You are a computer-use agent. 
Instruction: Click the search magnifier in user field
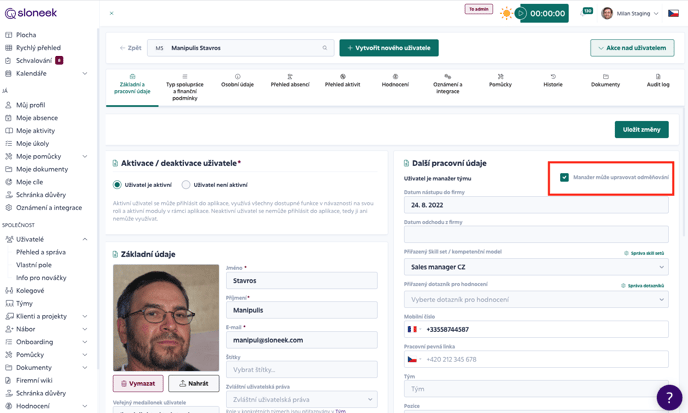tap(325, 48)
